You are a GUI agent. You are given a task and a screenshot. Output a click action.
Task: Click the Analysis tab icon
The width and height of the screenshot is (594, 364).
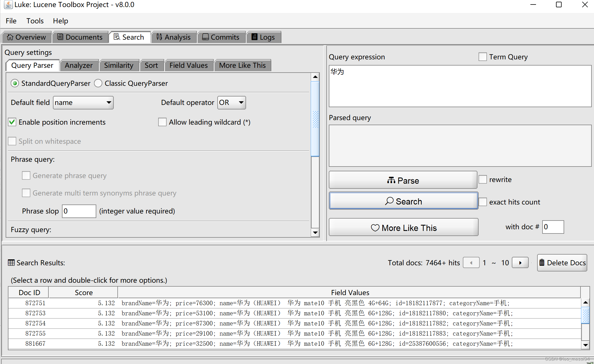click(x=159, y=37)
